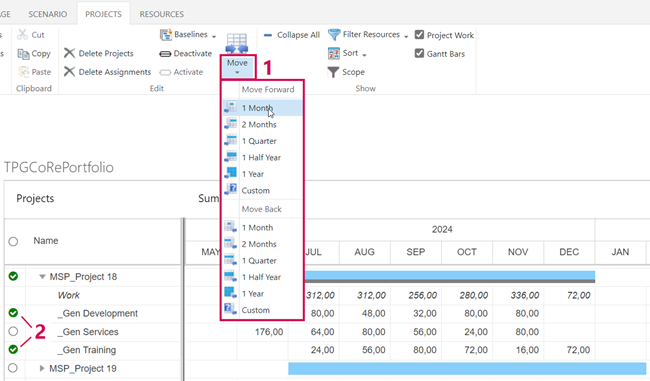Switch to the RESOURCES ribbon tab
Viewport: 650px width, 381px height.
162,14
